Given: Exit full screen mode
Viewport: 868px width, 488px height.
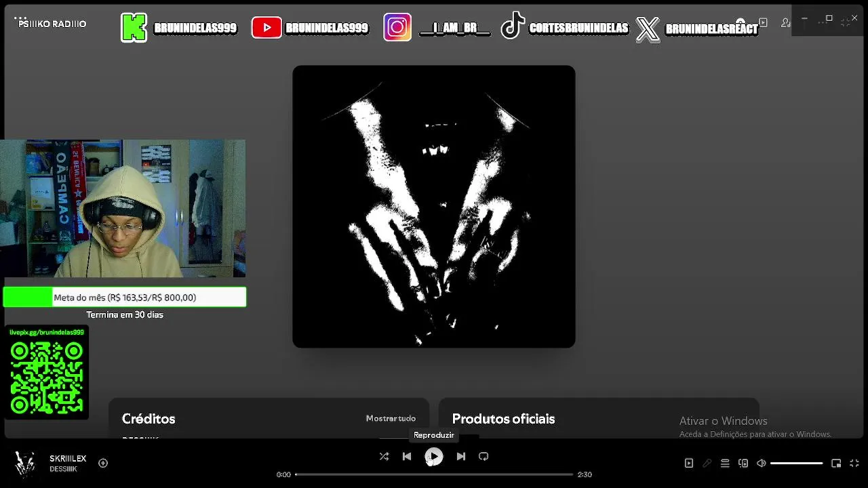Looking at the screenshot, I should point(854,463).
